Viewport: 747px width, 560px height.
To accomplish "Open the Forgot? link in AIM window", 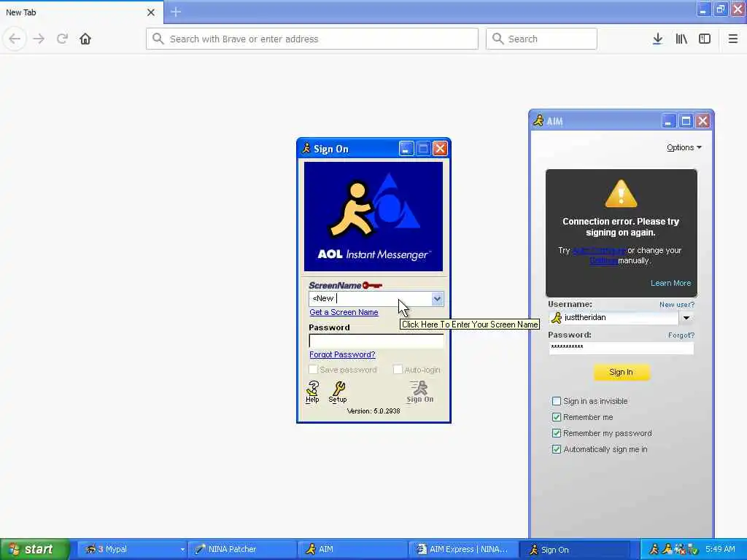I will (x=681, y=335).
